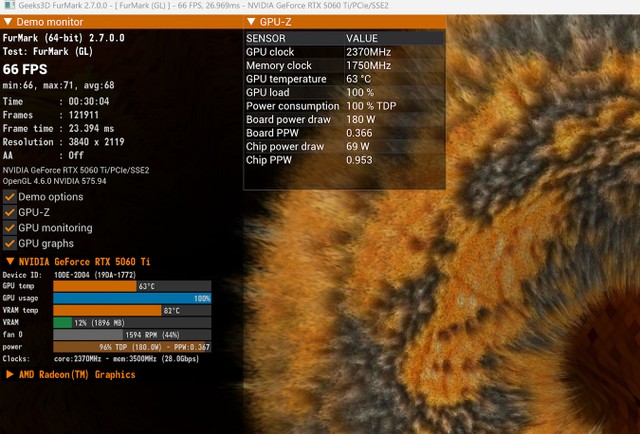Click the GPU temp 63°C bar

(x=132, y=286)
